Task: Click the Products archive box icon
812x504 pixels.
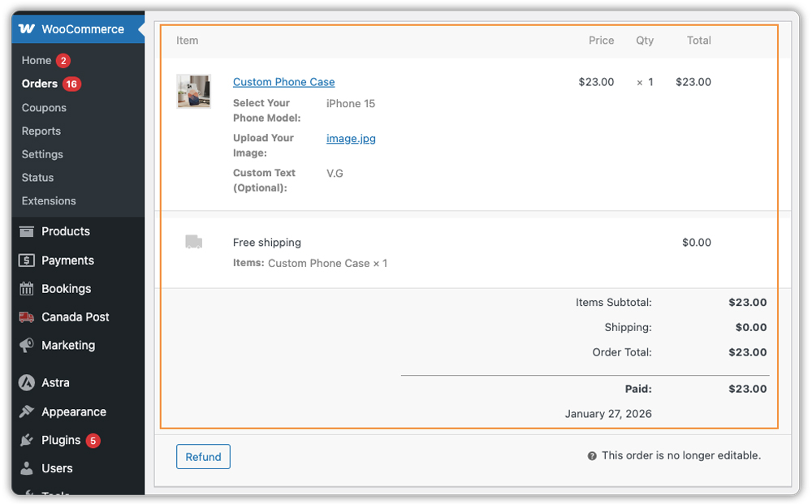Action: (27, 231)
